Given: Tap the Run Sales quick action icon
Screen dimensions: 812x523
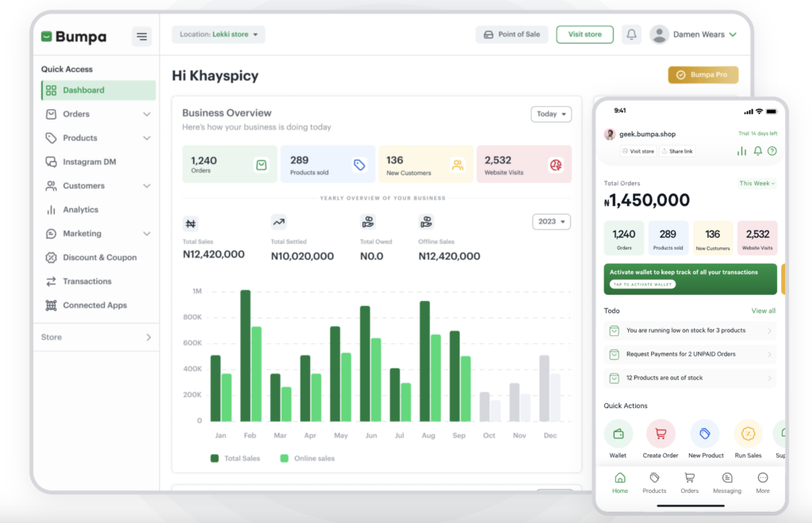Looking at the screenshot, I should coord(748,434).
